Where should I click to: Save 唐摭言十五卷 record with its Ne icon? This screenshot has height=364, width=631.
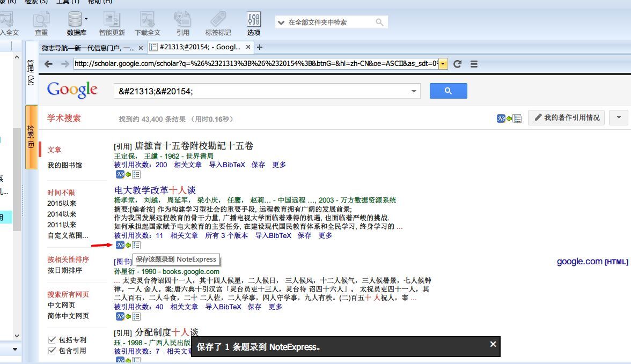(x=120, y=174)
